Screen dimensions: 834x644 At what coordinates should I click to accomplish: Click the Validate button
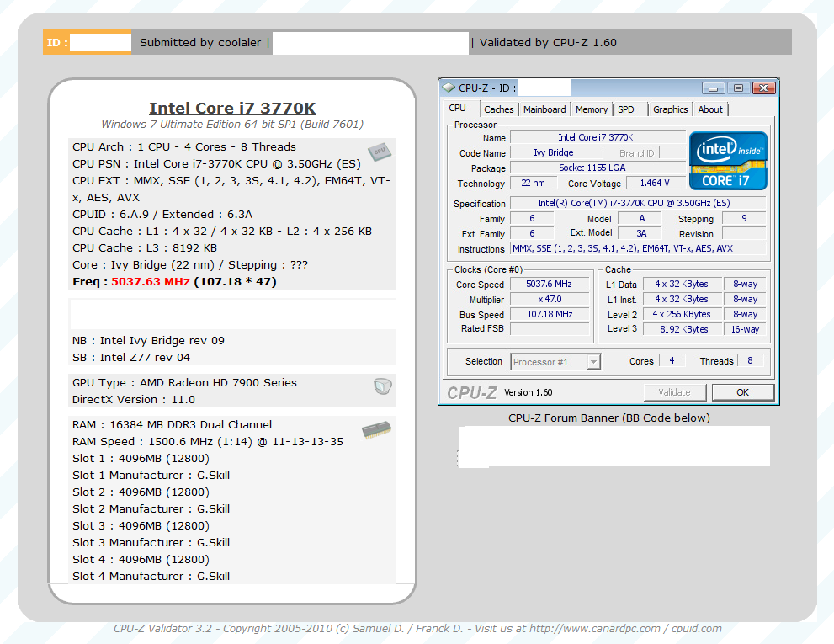[x=674, y=392]
